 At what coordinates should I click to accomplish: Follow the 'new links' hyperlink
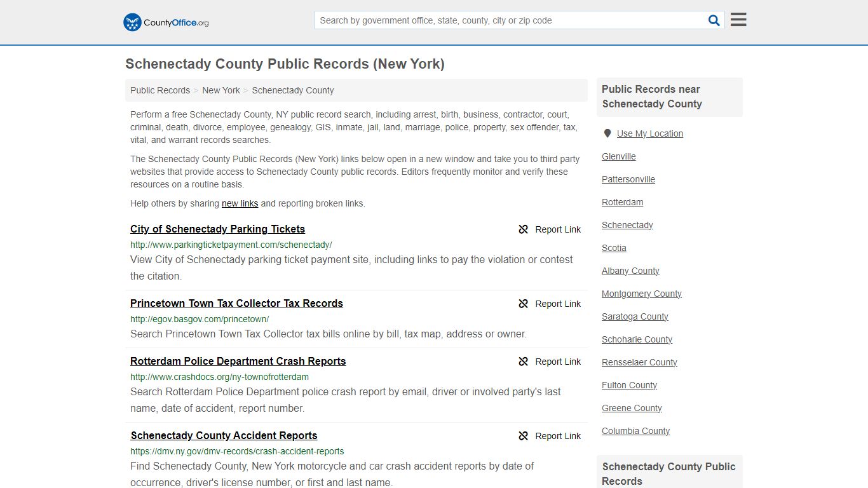tap(240, 203)
